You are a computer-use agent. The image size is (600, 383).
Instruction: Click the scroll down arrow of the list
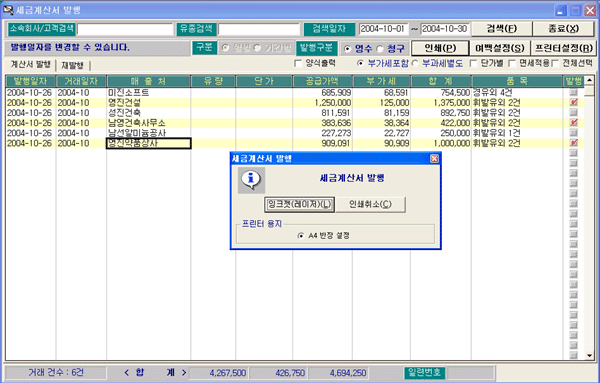tap(589, 355)
